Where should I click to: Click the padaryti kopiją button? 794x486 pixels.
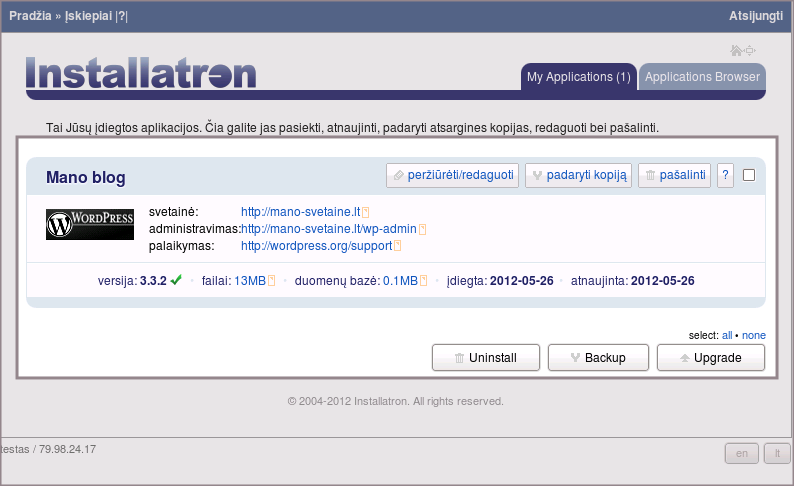(579, 176)
